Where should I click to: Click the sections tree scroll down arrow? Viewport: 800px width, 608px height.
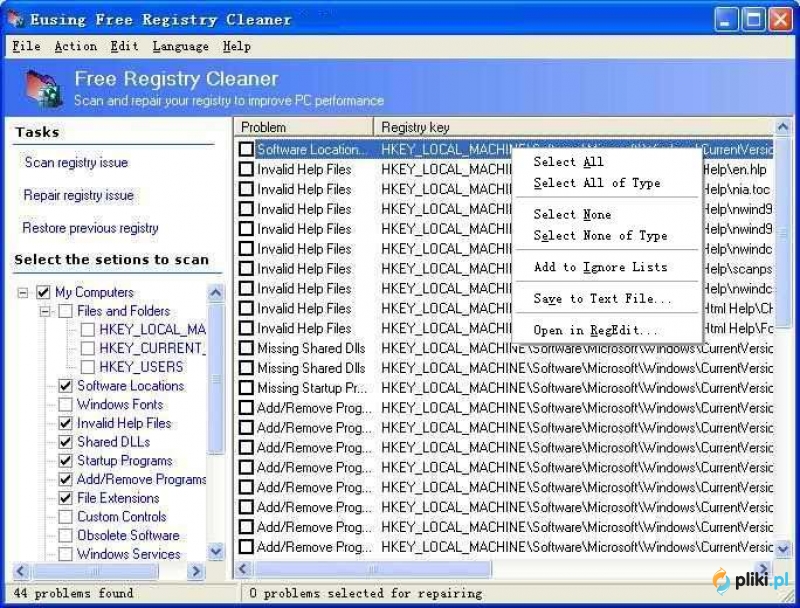click(216, 551)
